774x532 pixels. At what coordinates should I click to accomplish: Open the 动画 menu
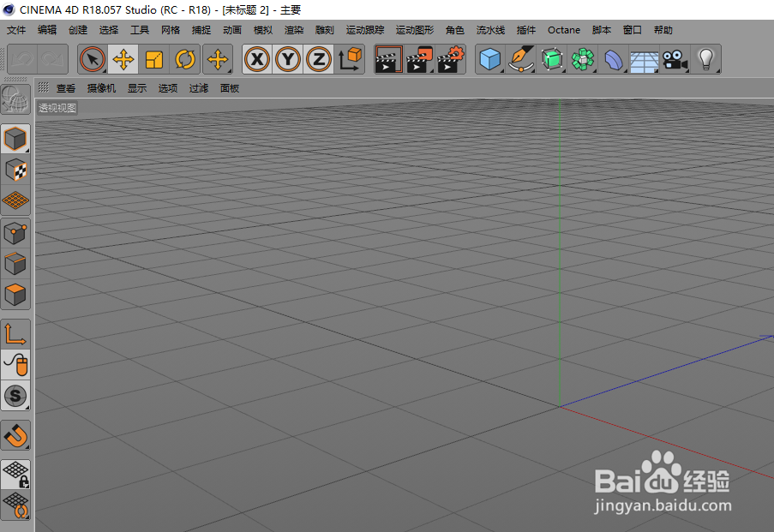tap(232, 30)
